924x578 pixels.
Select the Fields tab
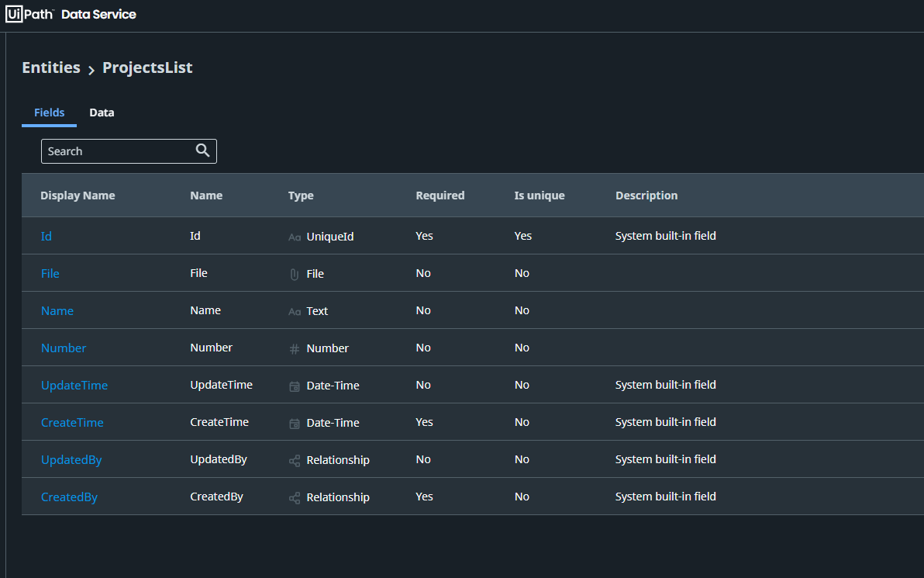click(x=49, y=112)
